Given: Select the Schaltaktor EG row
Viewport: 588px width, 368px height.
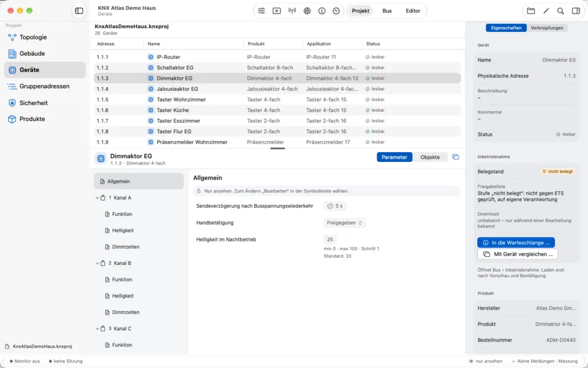Looking at the screenshot, I should [277, 67].
